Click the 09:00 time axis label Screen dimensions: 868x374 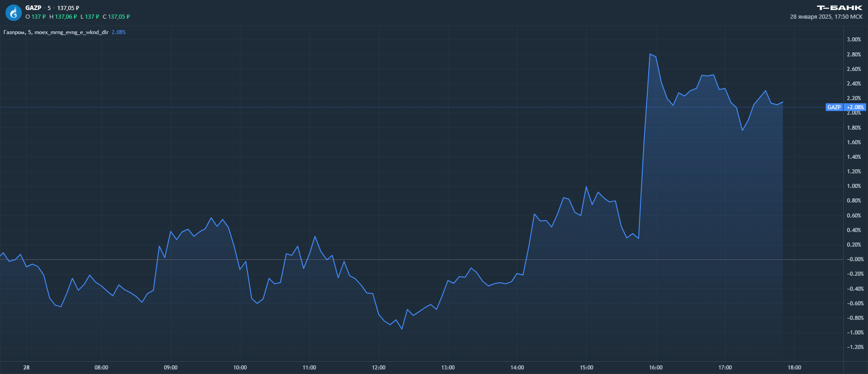170,368
